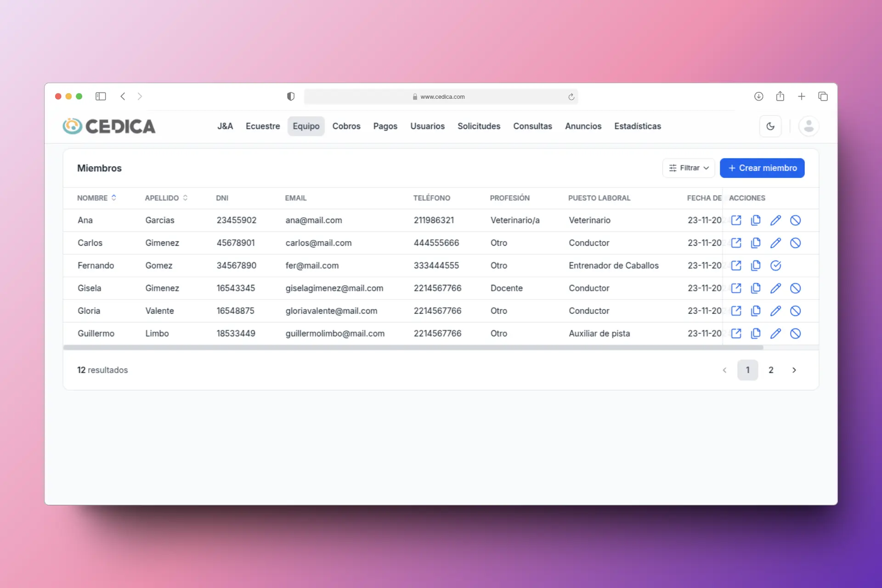The image size is (882, 588).
Task: Open the Estadísticas tab
Action: click(637, 126)
